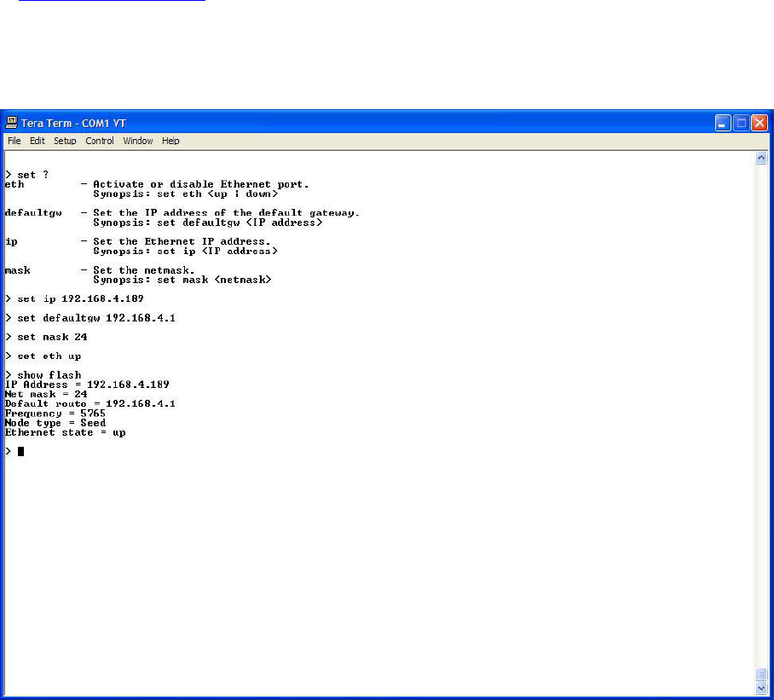774x700 pixels.
Task: Click the blinking cursor at the prompt
Action: [x=20, y=452]
